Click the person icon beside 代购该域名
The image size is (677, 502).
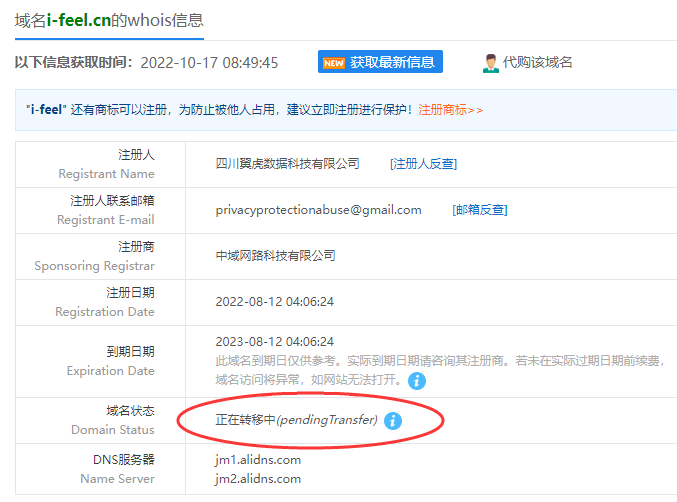tap(490, 63)
